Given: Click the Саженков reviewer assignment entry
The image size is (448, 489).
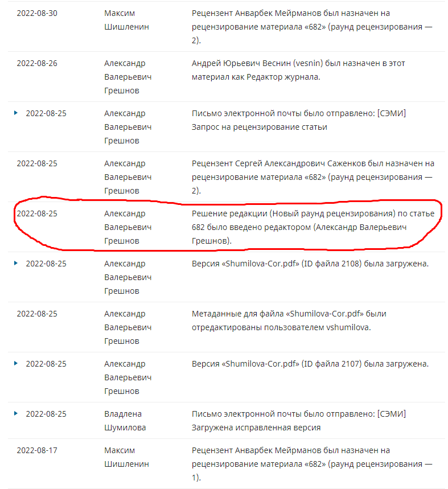Looking at the screenshot, I should click(313, 177).
